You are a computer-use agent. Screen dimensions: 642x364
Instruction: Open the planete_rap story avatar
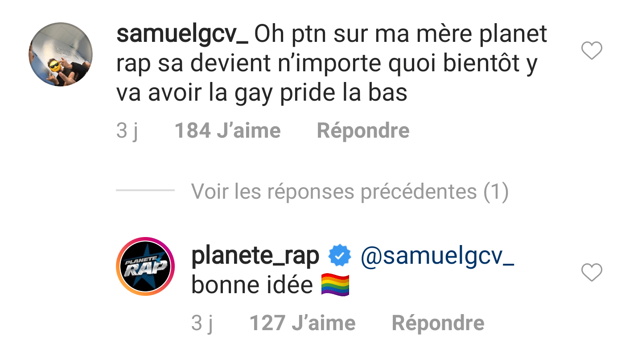(x=145, y=266)
